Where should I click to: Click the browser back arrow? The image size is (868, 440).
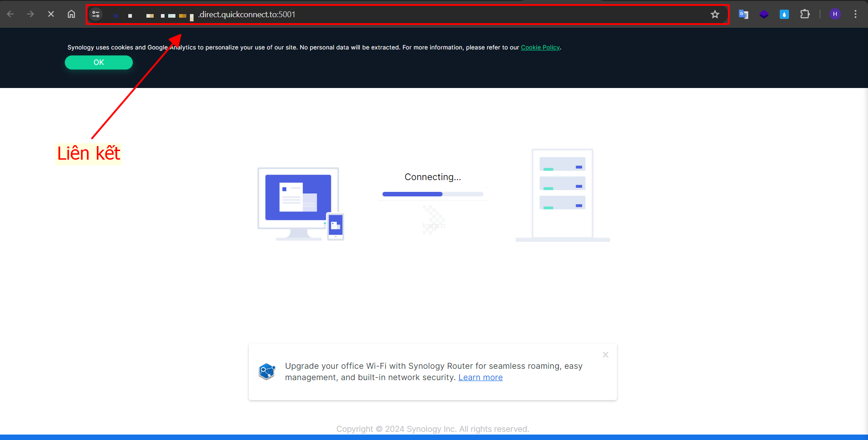coord(10,14)
